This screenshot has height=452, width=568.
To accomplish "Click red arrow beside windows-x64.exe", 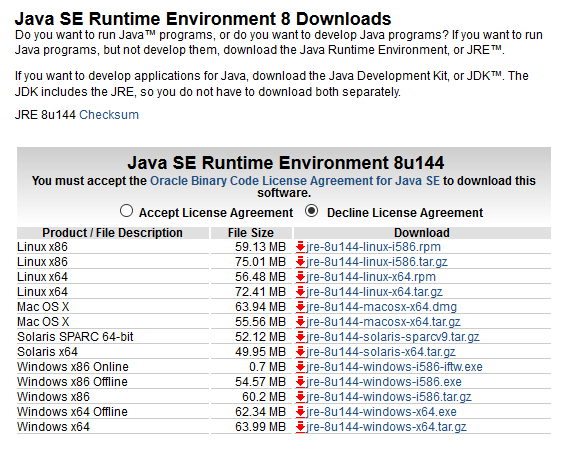I will click(x=300, y=412).
